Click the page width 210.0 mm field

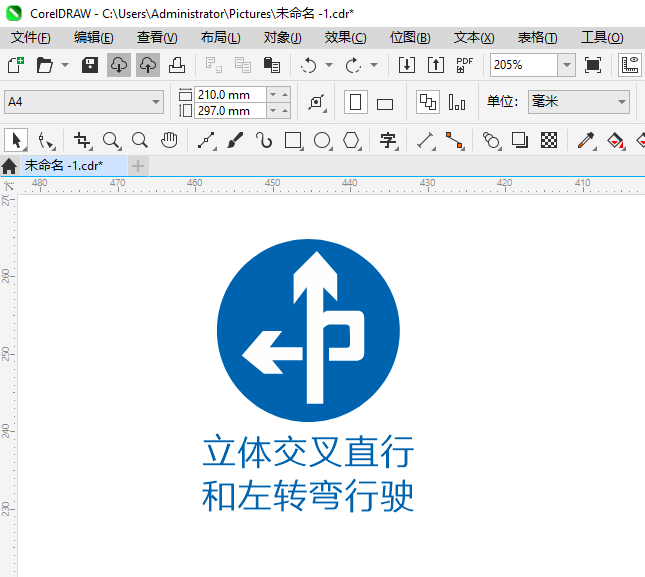(230, 95)
